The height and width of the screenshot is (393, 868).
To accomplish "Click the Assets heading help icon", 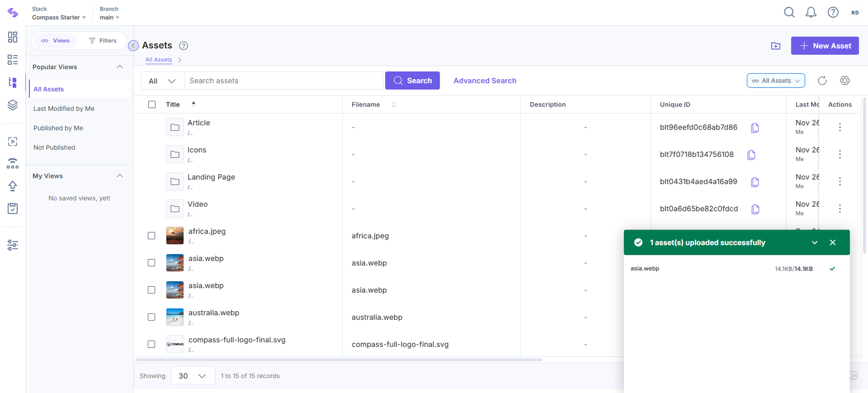I will (183, 45).
